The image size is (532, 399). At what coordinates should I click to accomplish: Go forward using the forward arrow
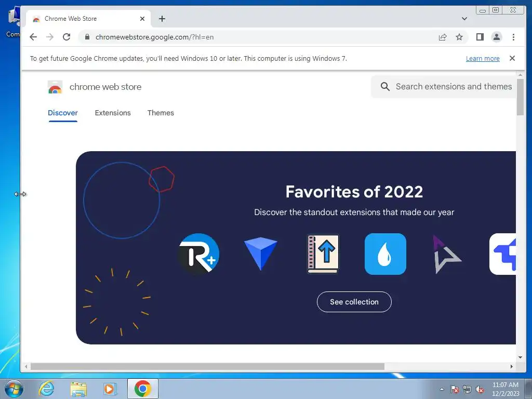(x=49, y=37)
